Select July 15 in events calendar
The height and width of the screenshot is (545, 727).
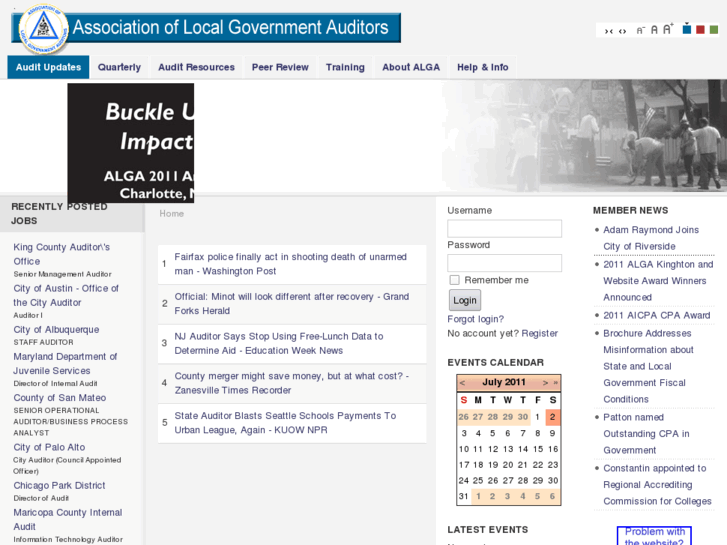coord(538,449)
